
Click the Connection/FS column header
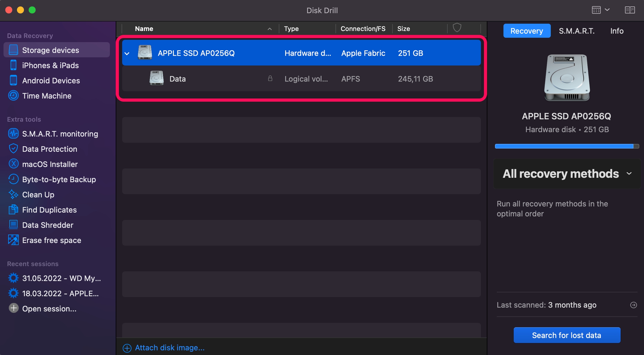click(x=364, y=28)
